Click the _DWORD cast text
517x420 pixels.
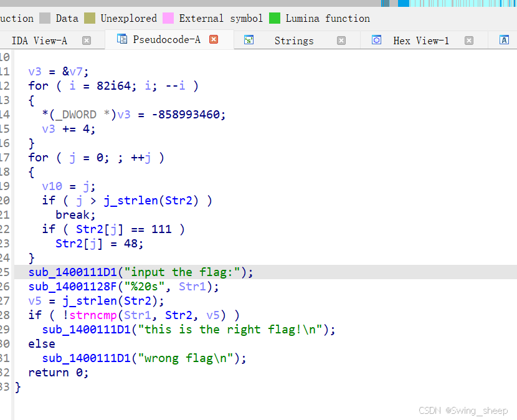coord(76,115)
